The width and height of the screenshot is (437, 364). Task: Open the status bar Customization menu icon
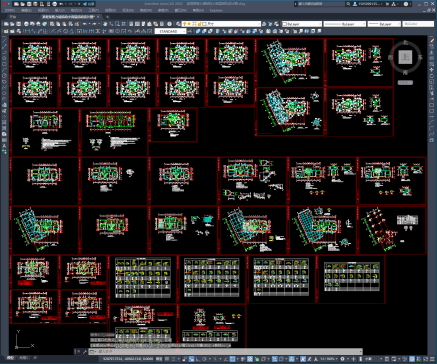point(432,359)
